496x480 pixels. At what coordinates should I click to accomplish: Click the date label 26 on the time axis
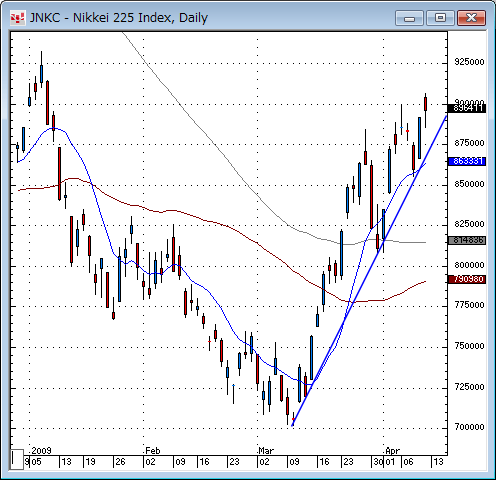click(120, 462)
